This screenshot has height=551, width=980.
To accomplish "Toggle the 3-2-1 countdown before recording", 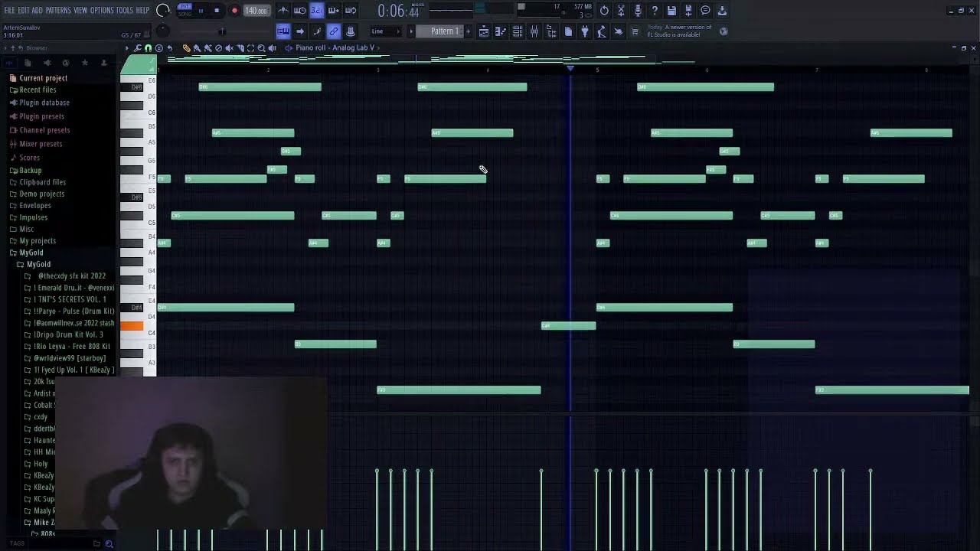I will 317,11.
